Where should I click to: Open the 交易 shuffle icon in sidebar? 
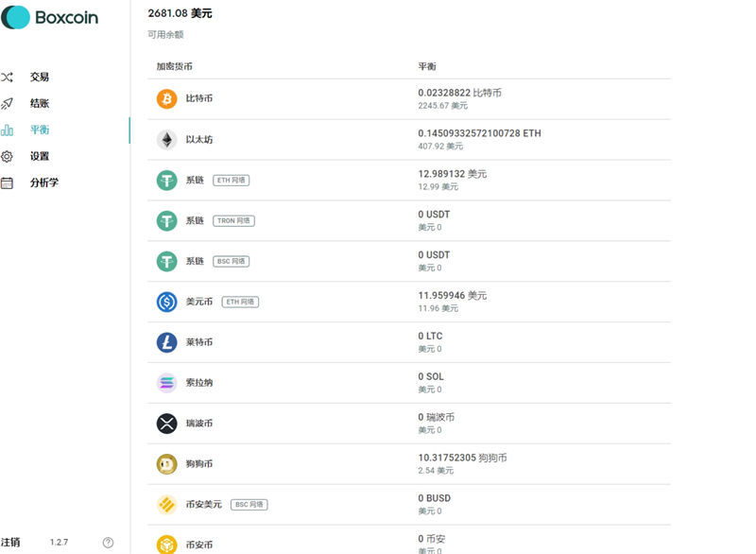(7, 78)
